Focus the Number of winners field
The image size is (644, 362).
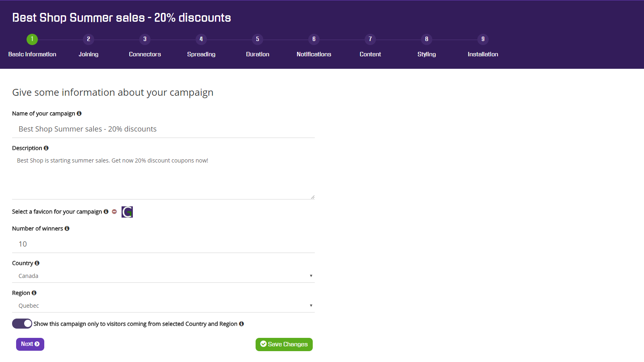[163, 244]
